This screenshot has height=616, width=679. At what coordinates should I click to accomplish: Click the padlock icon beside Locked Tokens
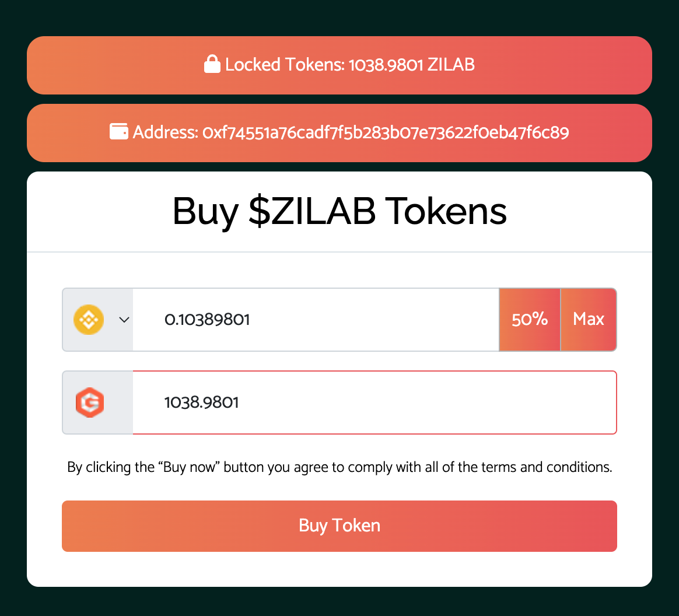(x=213, y=64)
